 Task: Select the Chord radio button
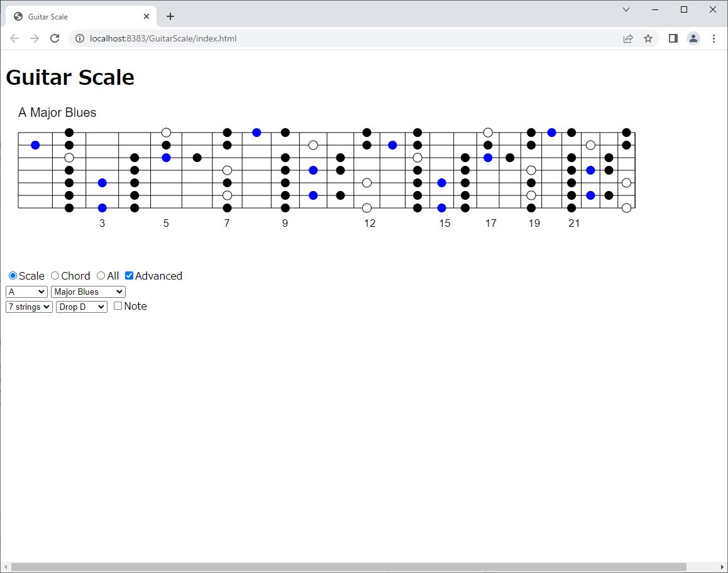click(55, 276)
